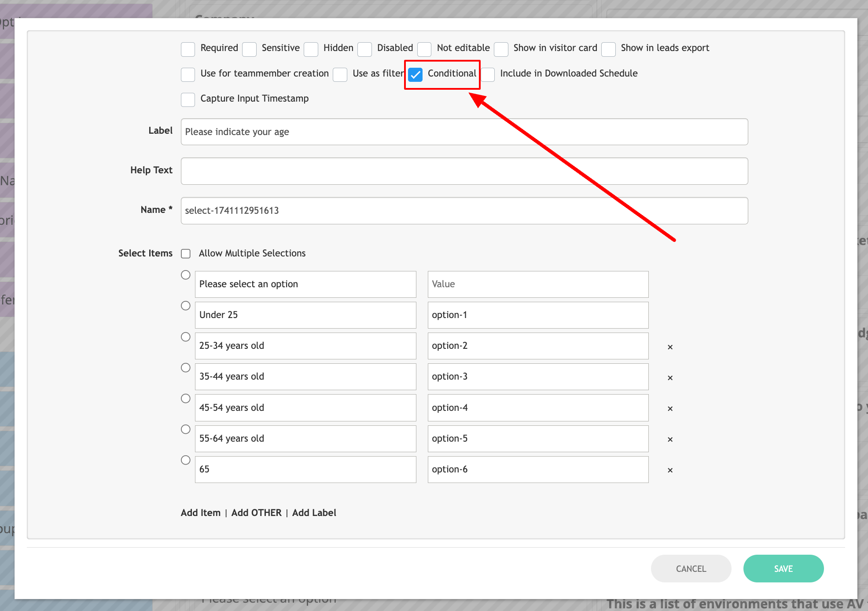The width and height of the screenshot is (868, 611).
Task: Click into the Help Text field
Action: 464,171
